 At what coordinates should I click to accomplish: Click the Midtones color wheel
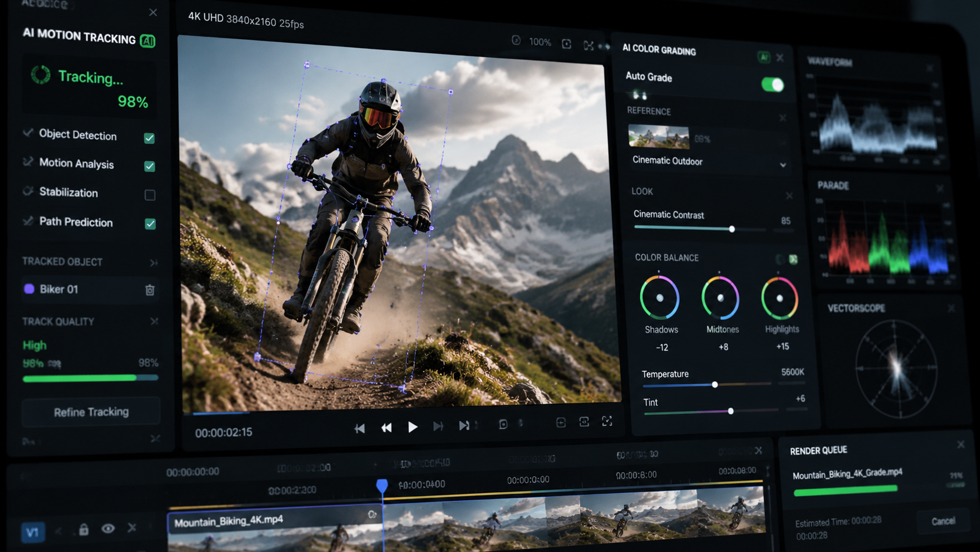tap(720, 298)
